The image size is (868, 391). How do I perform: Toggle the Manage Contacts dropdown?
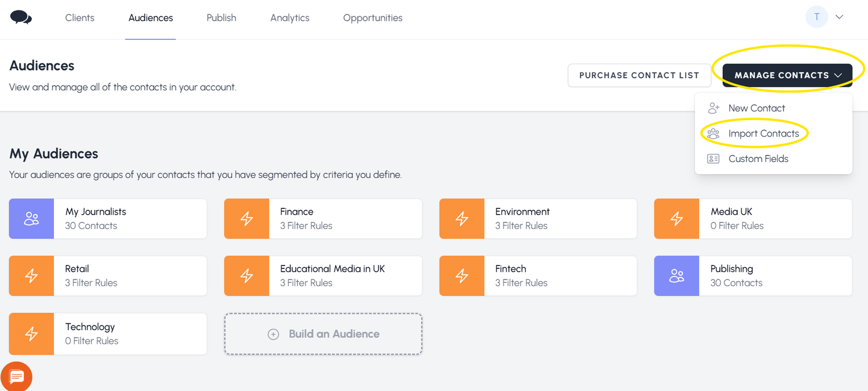pyautogui.click(x=787, y=75)
